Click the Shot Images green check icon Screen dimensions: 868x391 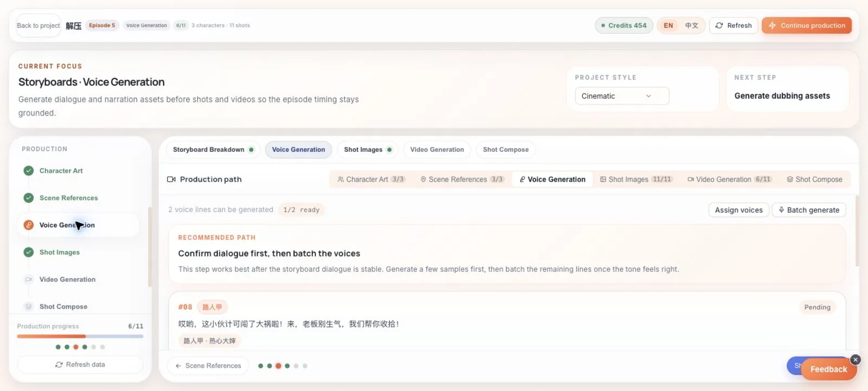[x=29, y=252]
